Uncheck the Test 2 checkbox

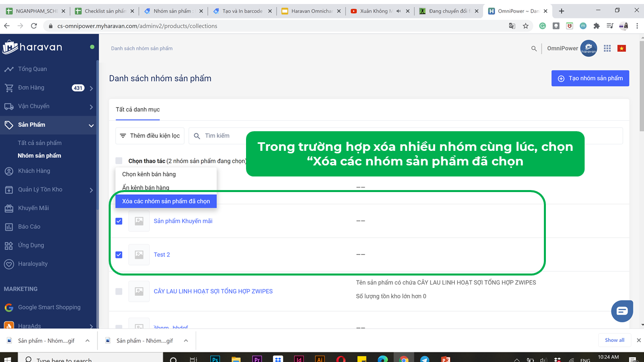click(119, 254)
